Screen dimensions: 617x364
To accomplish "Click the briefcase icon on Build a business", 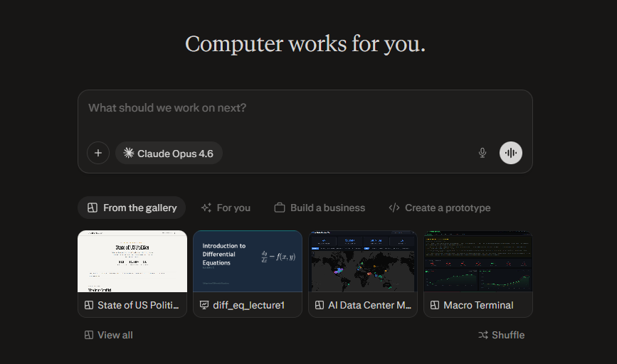I will [280, 208].
